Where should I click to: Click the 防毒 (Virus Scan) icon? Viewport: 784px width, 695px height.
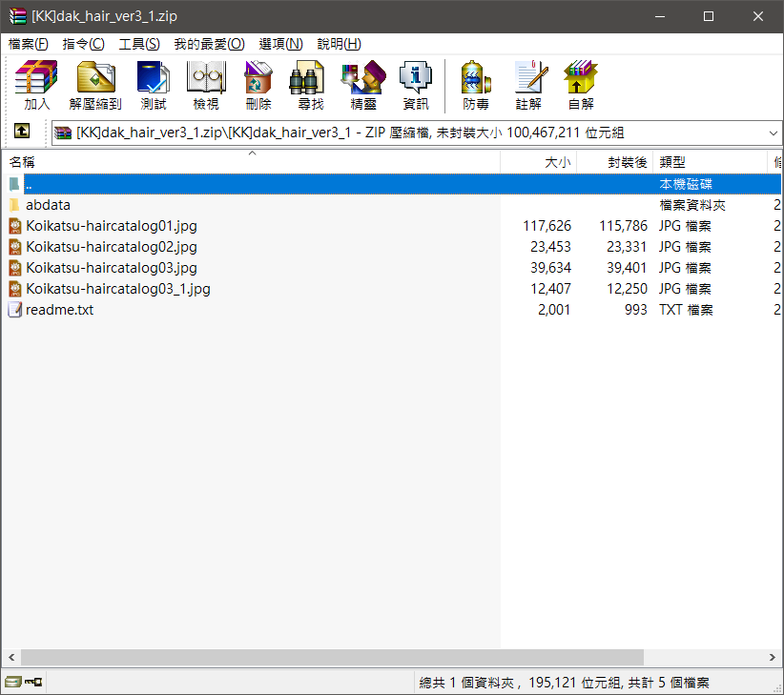click(476, 85)
